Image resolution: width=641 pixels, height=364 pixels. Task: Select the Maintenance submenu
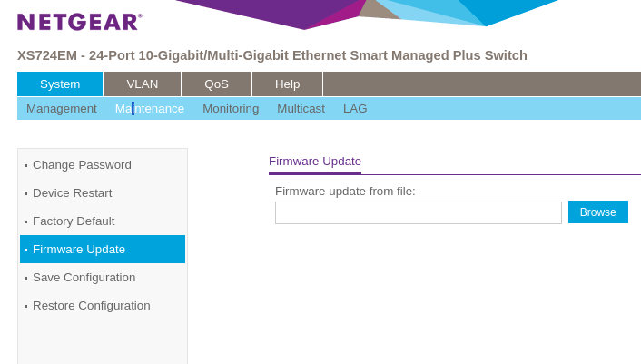click(x=150, y=109)
